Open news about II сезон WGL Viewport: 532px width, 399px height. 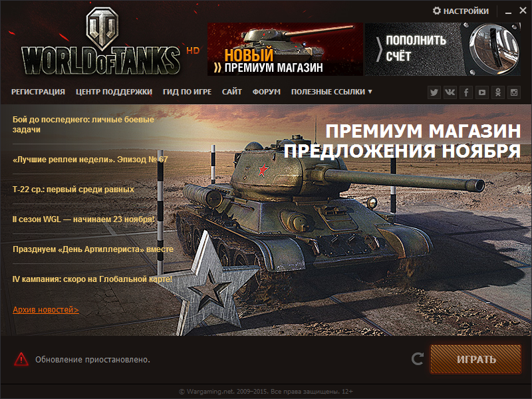pyautogui.click(x=84, y=219)
